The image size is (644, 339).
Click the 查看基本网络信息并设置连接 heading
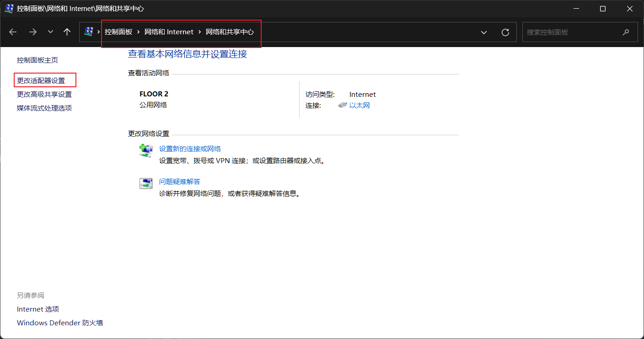(188, 54)
